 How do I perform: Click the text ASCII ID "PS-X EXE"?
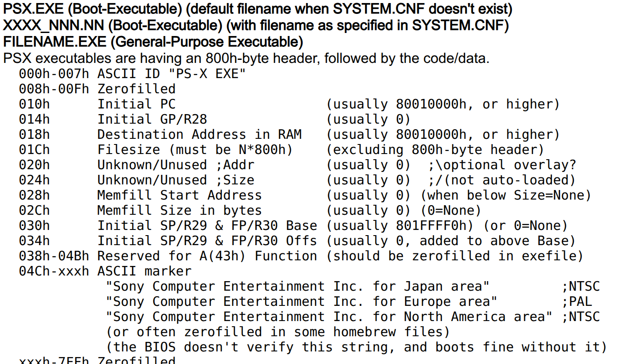[172, 74]
